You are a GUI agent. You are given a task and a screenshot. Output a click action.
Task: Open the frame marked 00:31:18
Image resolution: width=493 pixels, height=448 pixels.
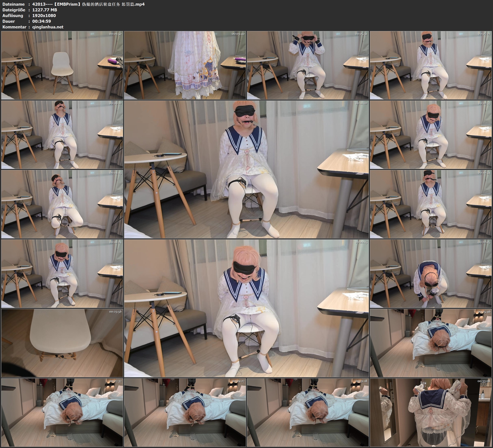[308, 412]
